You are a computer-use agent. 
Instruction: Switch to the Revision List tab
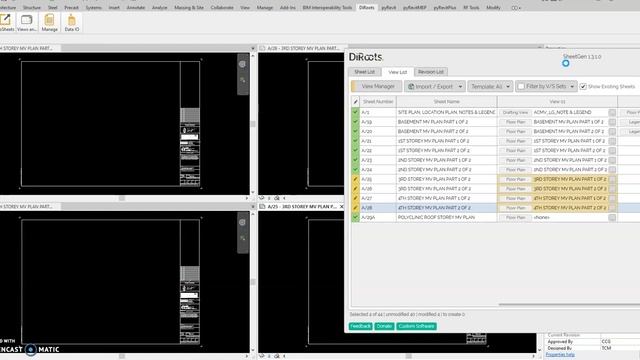(x=431, y=72)
